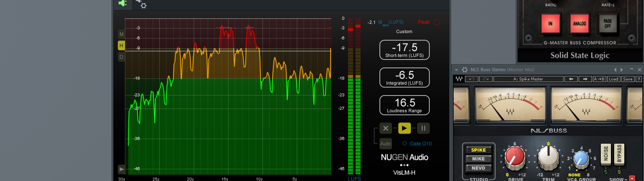Click the Waves redo button
Image resolution: width=644 pixels, height=181 pixels.
(x=486, y=79)
